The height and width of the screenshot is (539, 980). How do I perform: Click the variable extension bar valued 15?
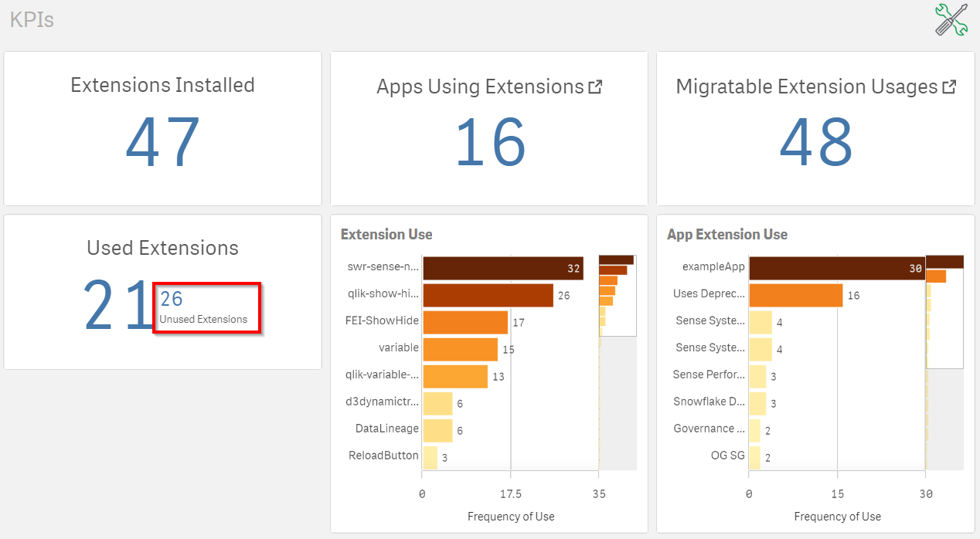(460, 349)
